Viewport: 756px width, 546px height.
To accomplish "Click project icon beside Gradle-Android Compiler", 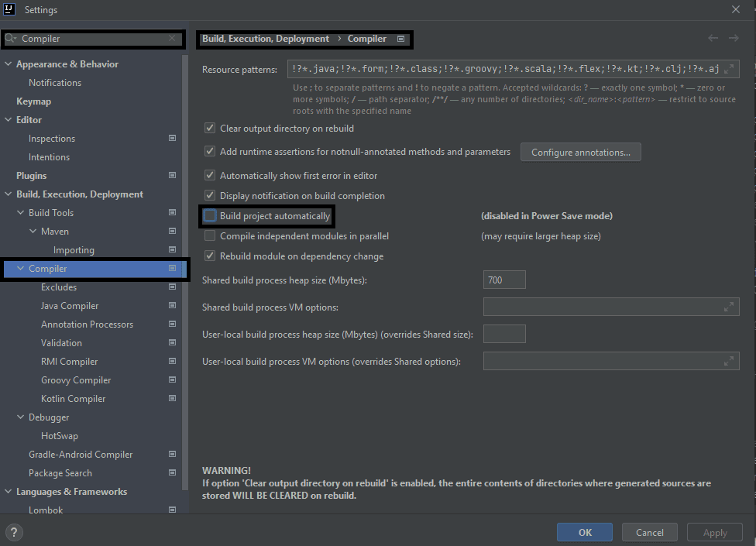I will click(x=172, y=454).
